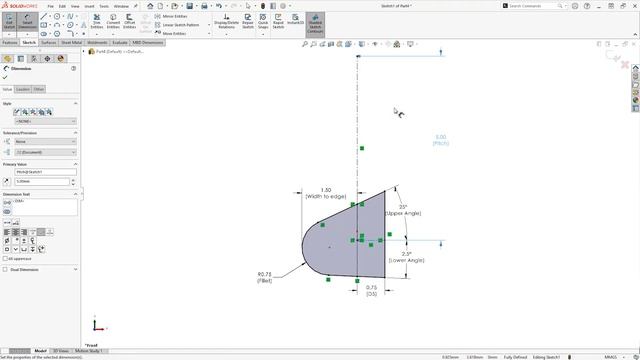The image size is (640, 360).
Task: Open the Style NONE dropdown
Action: (x=45, y=121)
